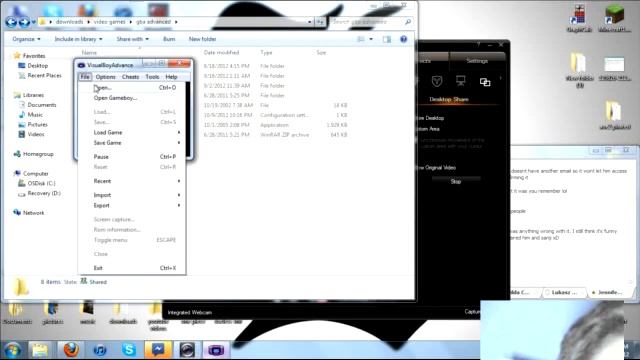Click the 'downloads' breadcrumb in address bar
This screenshot has width=640, height=360.
69,22
